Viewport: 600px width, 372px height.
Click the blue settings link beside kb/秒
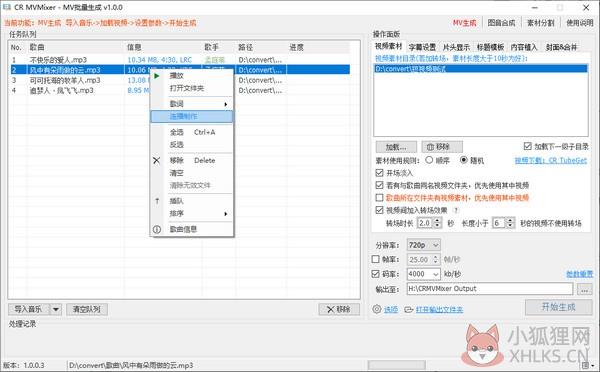coord(579,274)
